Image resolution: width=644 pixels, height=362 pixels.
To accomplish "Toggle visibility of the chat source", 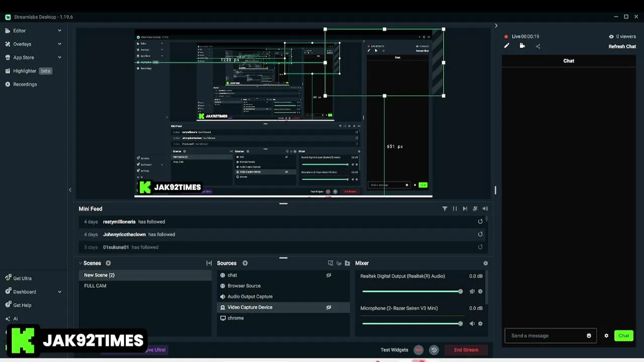I will [x=329, y=275].
